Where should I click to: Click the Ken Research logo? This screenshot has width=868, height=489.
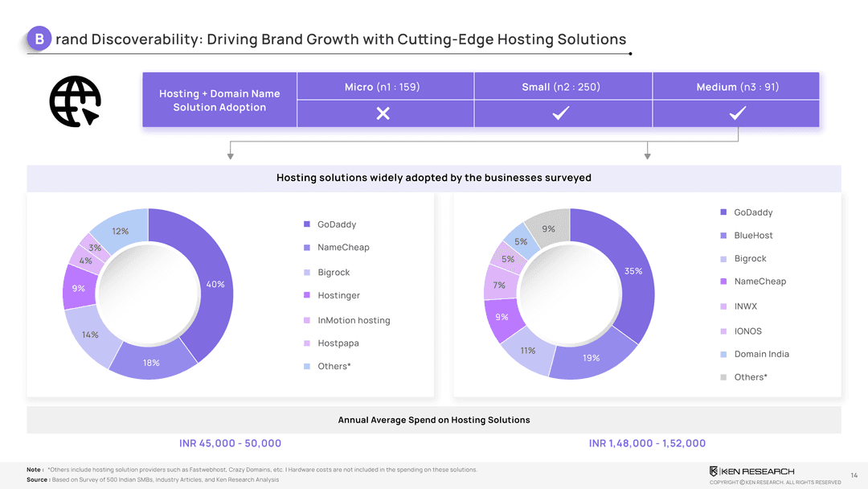(x=751, y=471)
